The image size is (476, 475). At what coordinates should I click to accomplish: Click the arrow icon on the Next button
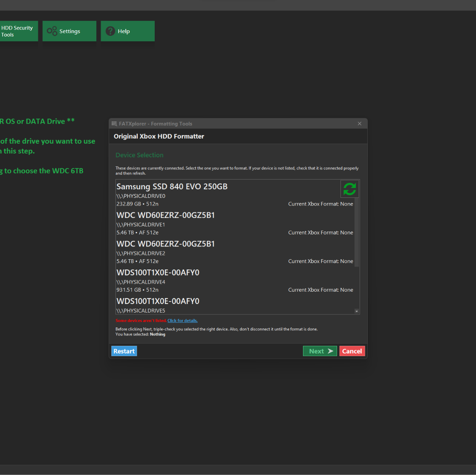click(330, 351)
